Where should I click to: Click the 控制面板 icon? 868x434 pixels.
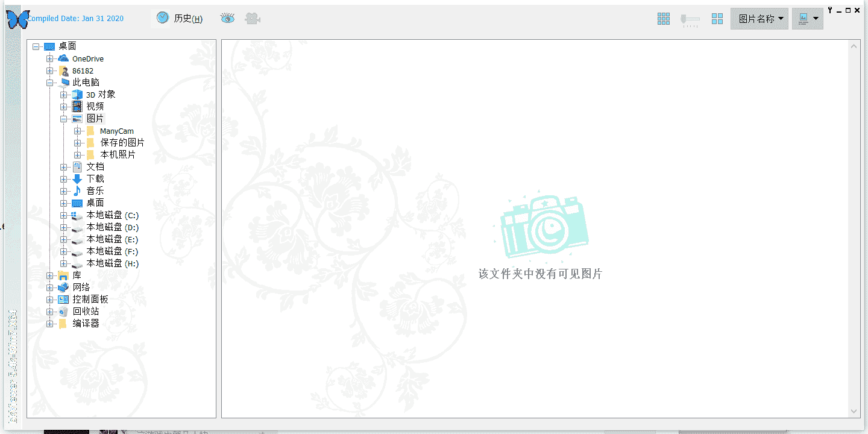(63, 300)
